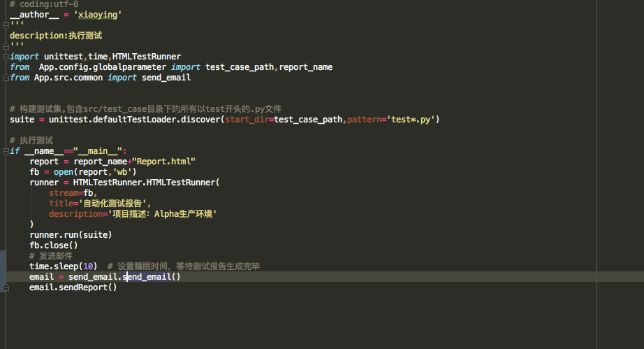The width and height of the screenshot is (644, 349).
Task: Click the 'test*.py' string literal
Action: click(x=411, y=120)
